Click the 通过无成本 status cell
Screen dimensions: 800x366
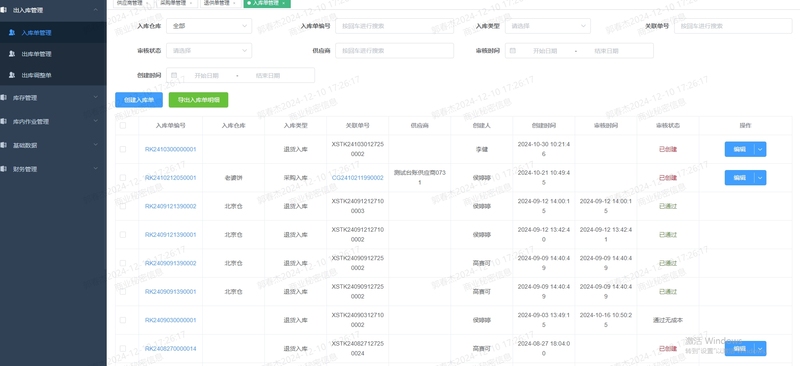click(668, 320)
